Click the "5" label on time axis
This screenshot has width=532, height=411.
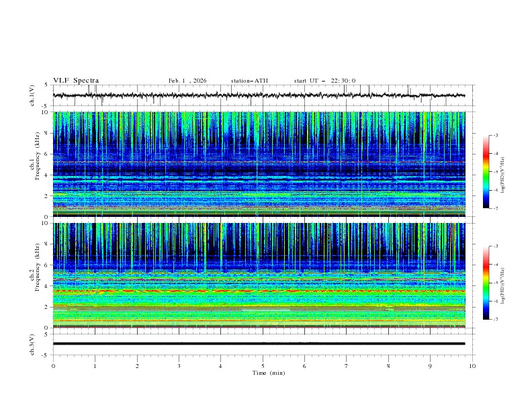click(263, 366)
